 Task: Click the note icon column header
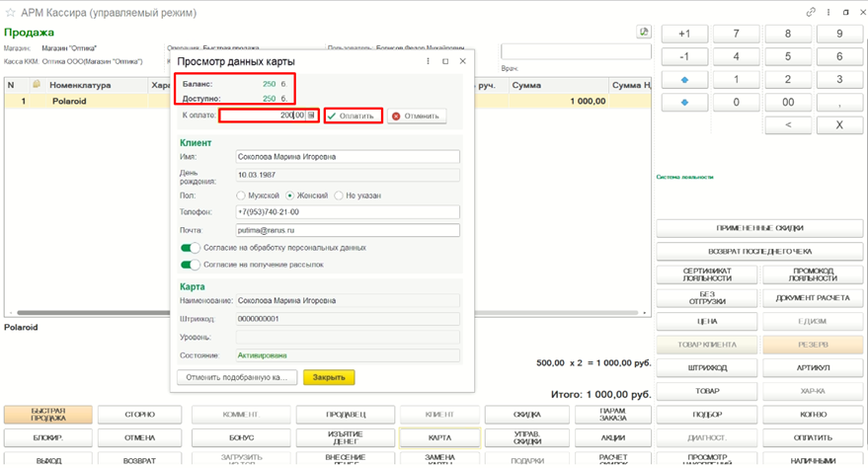pos(37,85)
